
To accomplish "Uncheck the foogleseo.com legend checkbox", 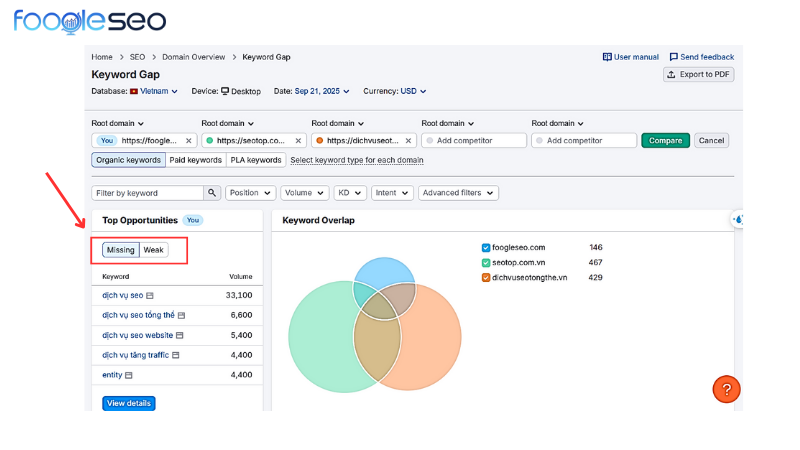I will pyautogui.click(x=486, y=247).
